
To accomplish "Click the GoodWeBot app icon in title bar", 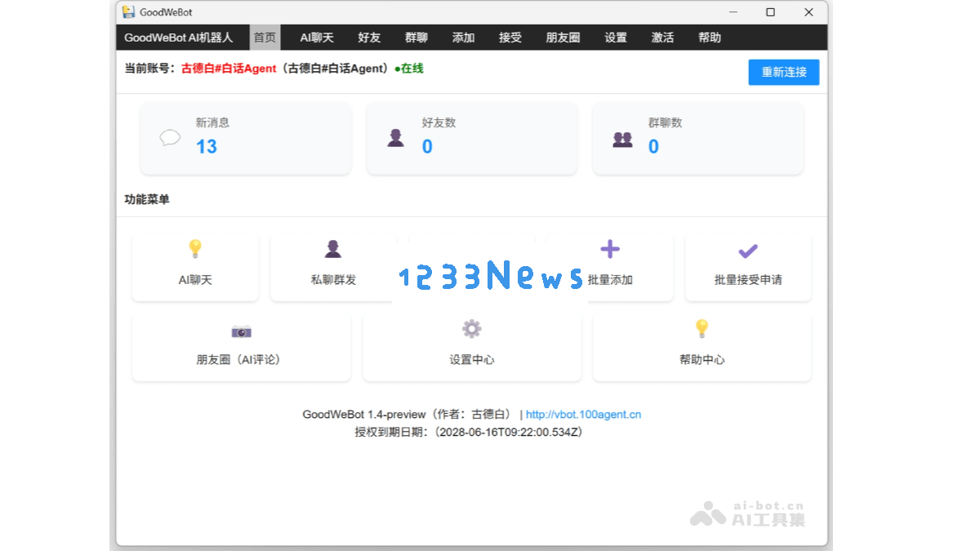I will [129, 12].
